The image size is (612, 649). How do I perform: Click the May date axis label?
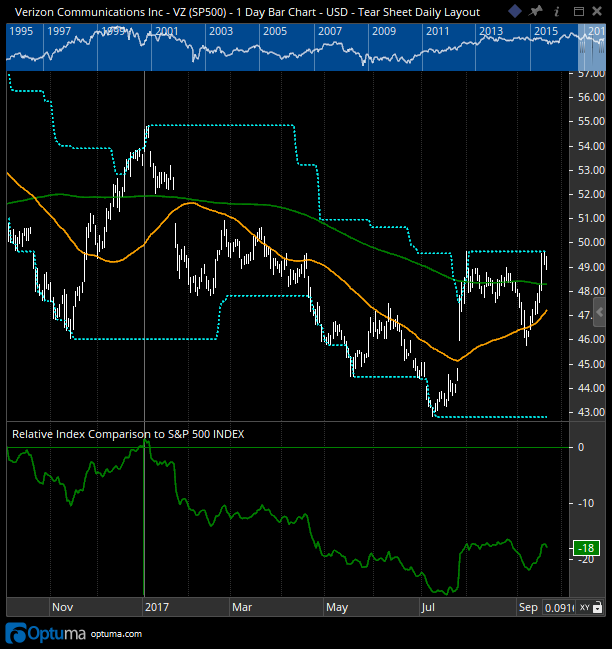337,608
